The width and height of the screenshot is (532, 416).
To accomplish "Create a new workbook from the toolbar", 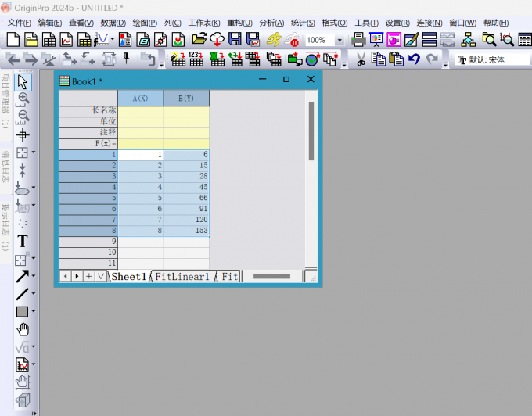I will (49, 40).
